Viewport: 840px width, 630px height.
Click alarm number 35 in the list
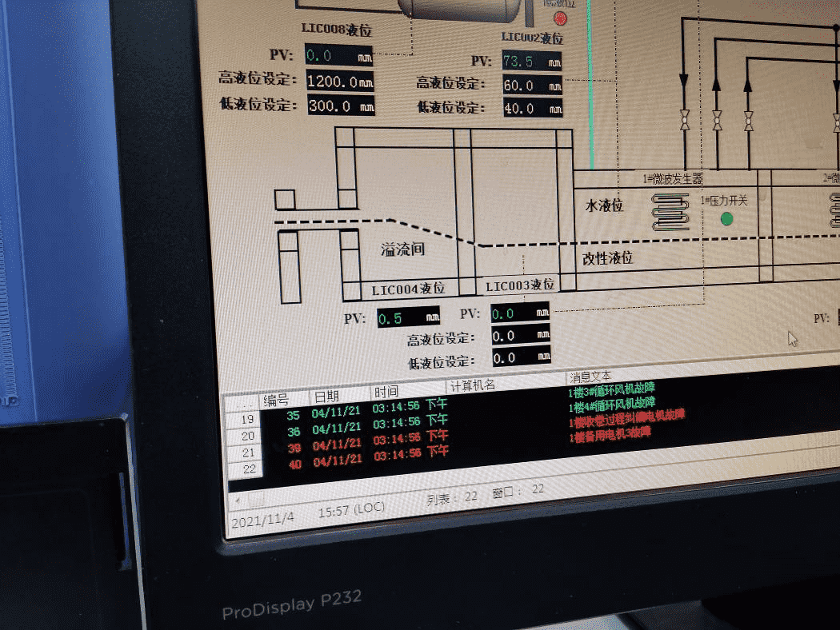[293, 416]
